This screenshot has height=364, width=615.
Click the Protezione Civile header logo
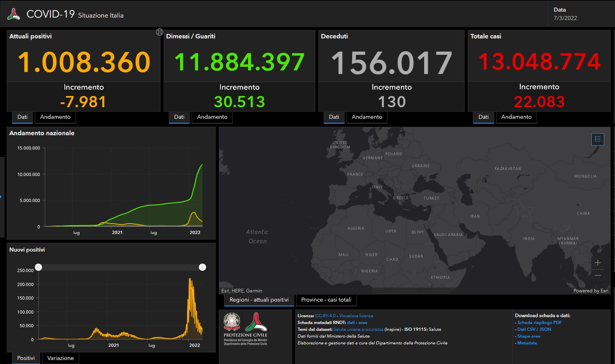coord(14,14)
